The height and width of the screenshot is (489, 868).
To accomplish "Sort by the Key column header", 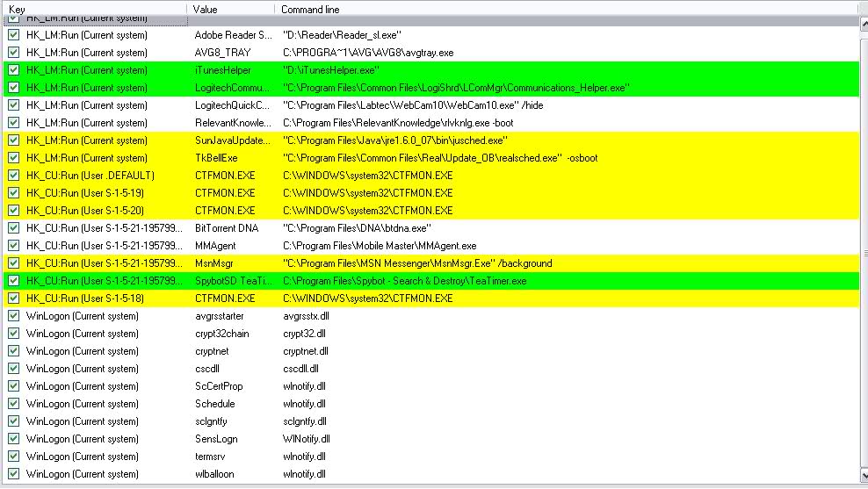I will click(x=94, y=10).
